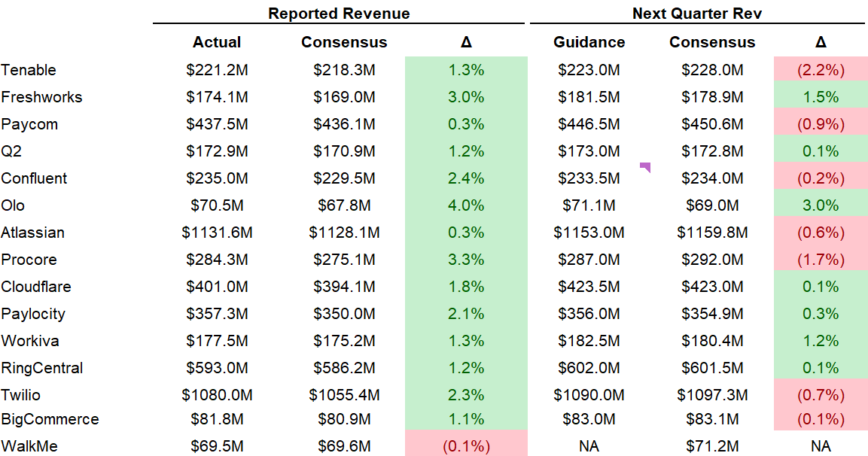Select the Confluent row label
This screenshot has height=456, width=868.
point(34,179)
